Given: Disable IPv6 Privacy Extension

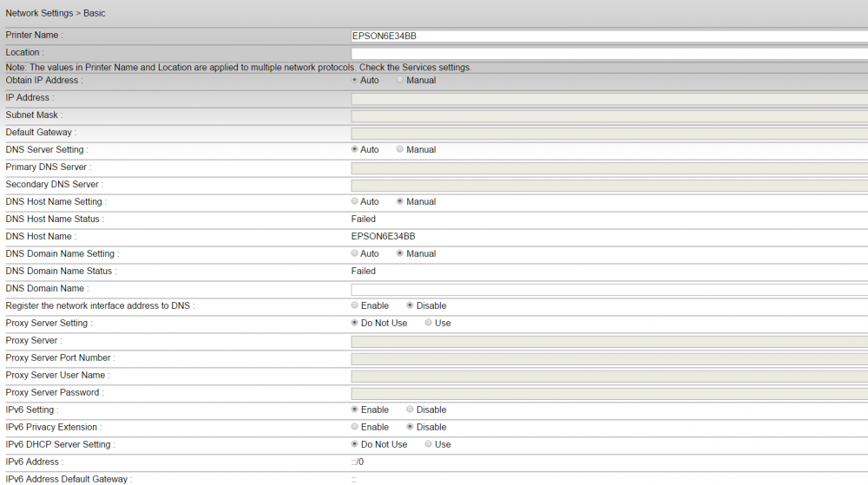Looking at the screenshot, I should coord(410,427).
